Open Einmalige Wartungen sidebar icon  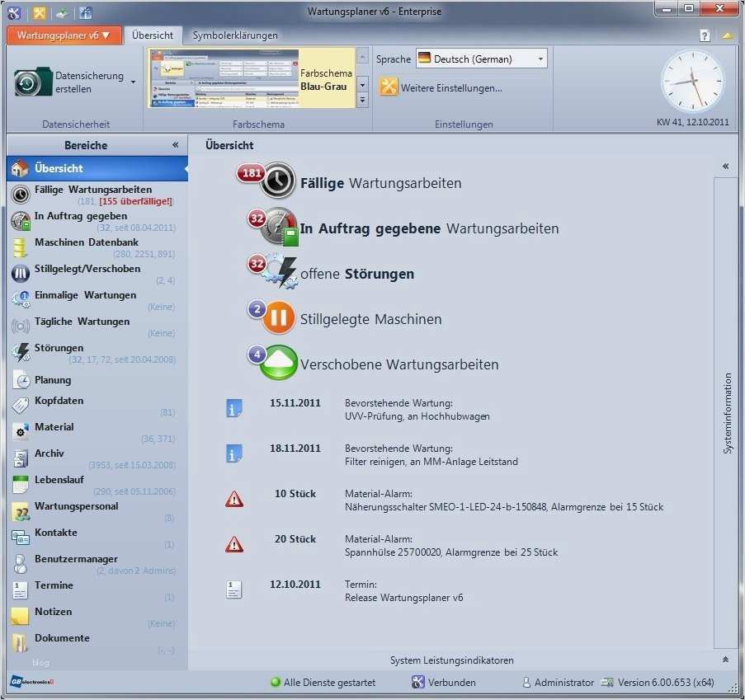click(21, 299)
